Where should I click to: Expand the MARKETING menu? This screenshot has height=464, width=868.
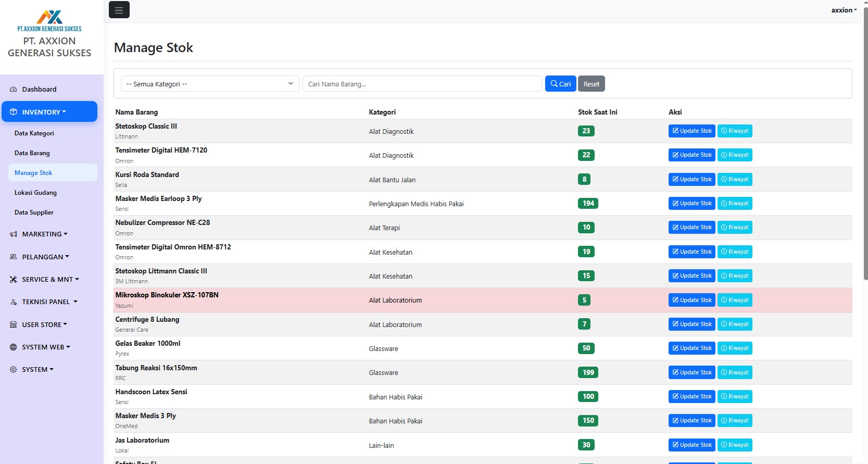[49, 234]
